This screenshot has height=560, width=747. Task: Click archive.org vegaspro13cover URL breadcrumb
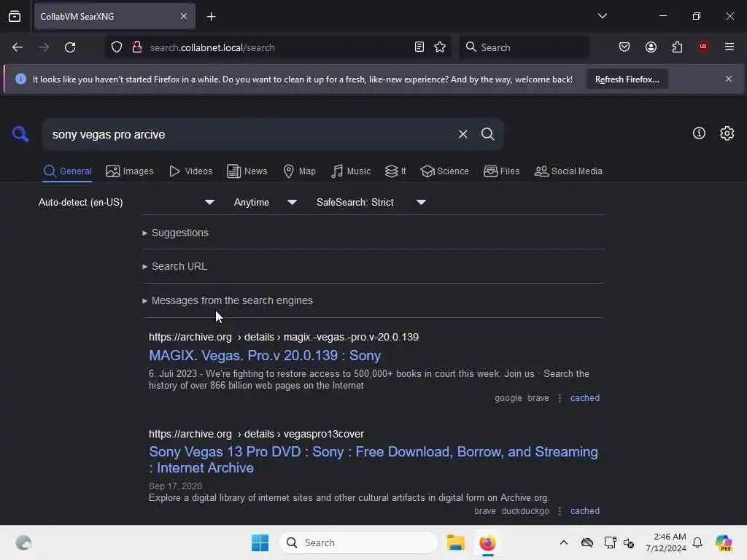(256, 435)
